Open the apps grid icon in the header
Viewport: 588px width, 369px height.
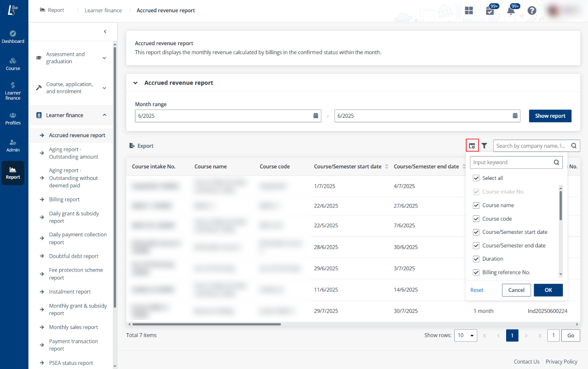(469, 10)
